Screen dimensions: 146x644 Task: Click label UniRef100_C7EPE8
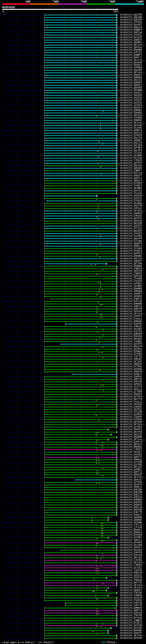131,565
